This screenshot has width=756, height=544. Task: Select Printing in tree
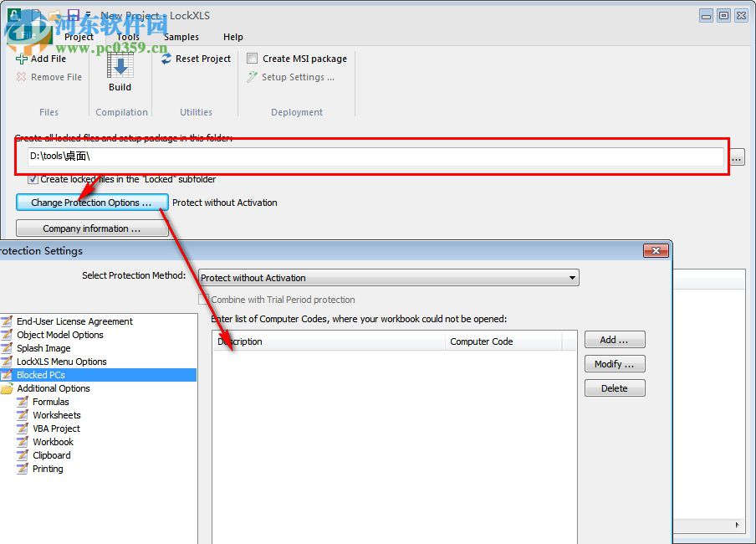(x=48, y=469)
